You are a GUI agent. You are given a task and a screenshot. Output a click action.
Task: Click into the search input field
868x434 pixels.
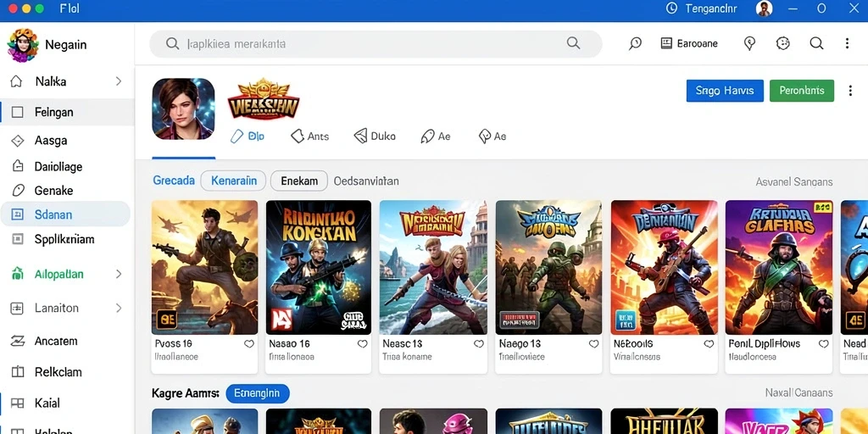tap(376, 44)
